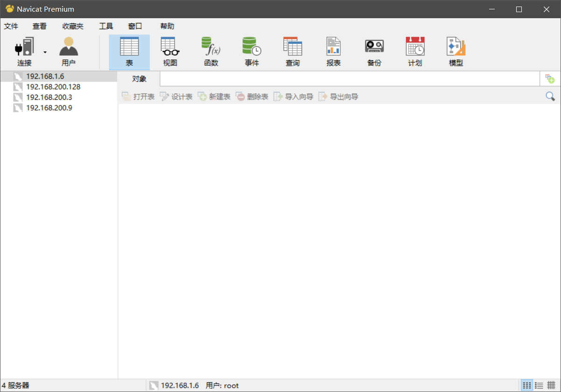Open the 文件 menu
The height and width of the screenshot is (392, 561).
11,26
